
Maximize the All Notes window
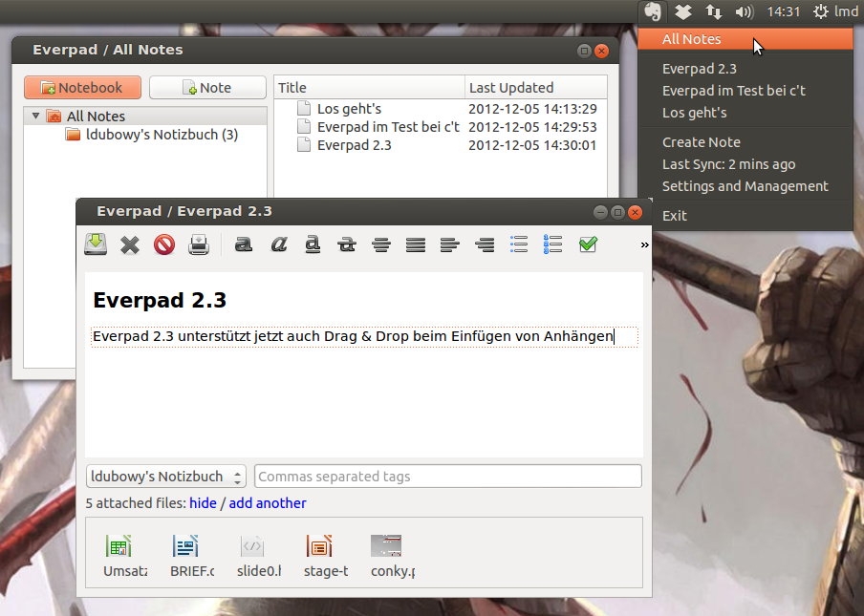point(584,51)
